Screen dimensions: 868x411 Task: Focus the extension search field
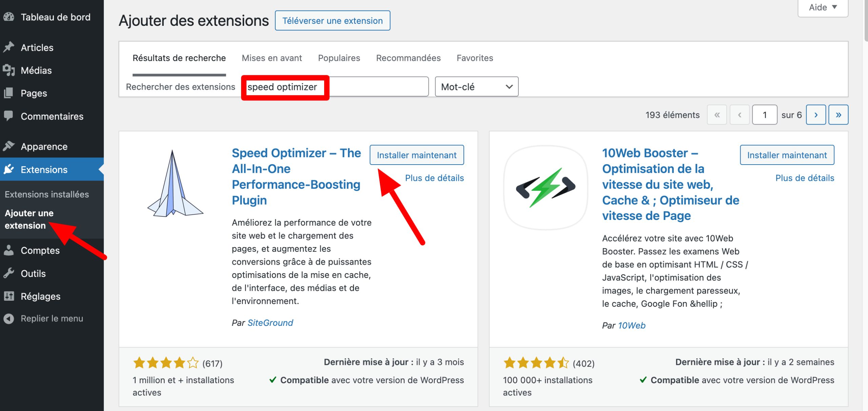pos(335,87)
